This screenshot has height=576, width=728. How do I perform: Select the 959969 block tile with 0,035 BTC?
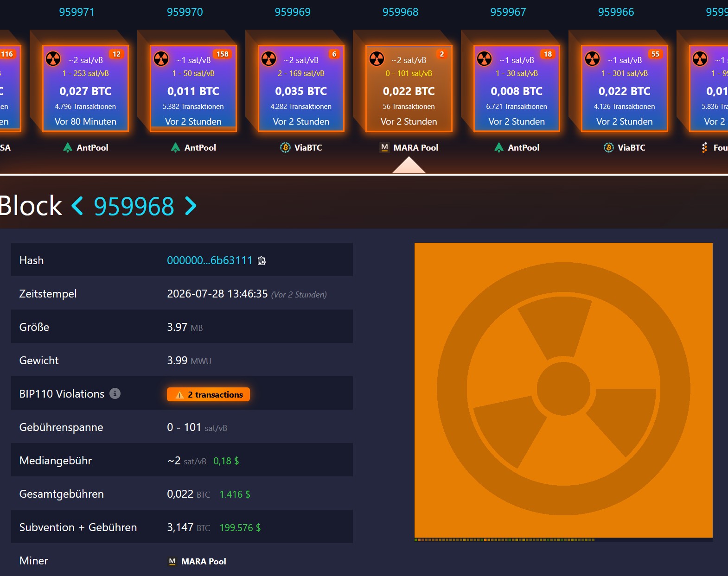tap(301, 89)
